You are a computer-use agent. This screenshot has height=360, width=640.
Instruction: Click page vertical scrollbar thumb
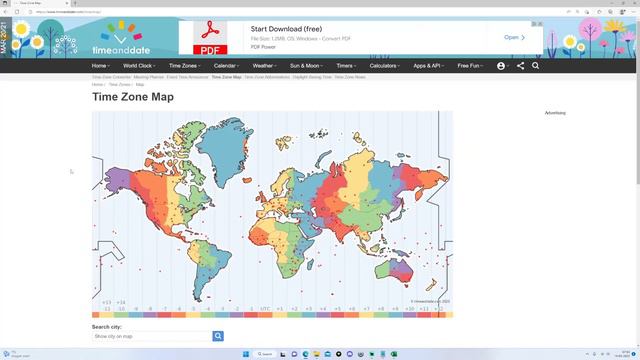pos(638,102)
